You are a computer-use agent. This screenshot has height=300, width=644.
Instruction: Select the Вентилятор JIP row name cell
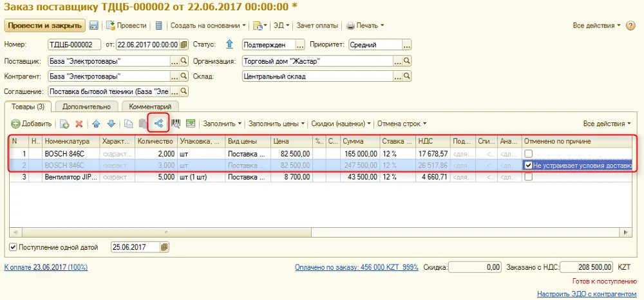point(71,177)
